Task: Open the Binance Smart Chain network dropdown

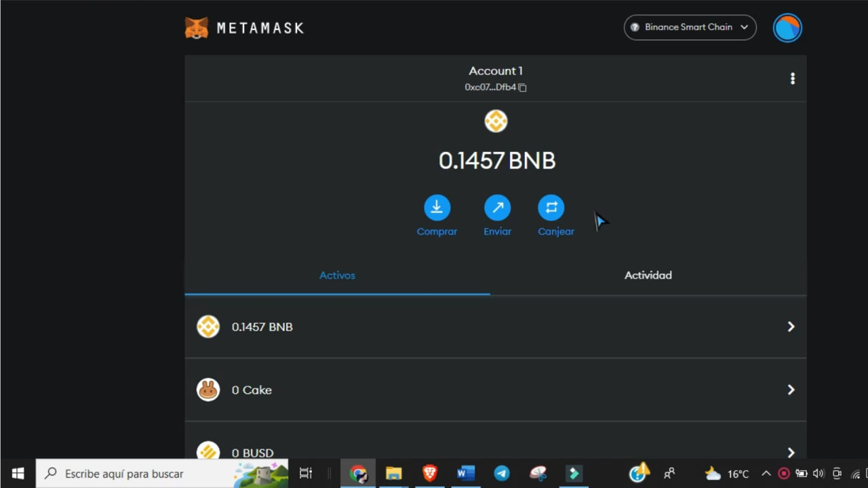Action: [690, 27]
